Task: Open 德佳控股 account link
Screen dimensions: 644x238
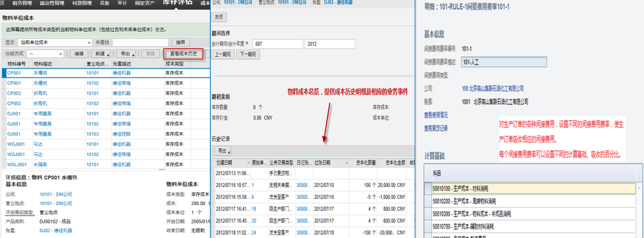Action: click(x=122, y=134)
